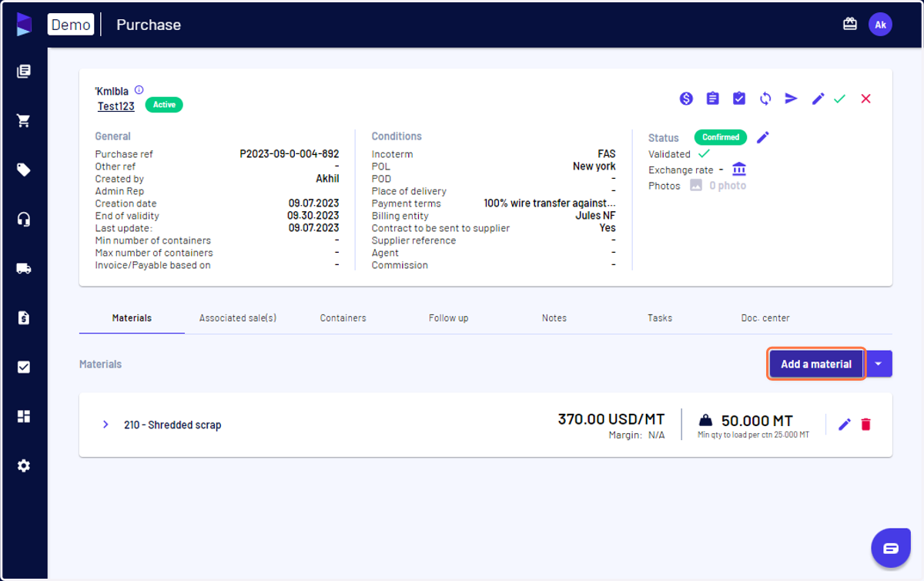The image size is (924, 581).
Task: Edit the Shredded scrap material row
Action: click(x=845, y=425)
